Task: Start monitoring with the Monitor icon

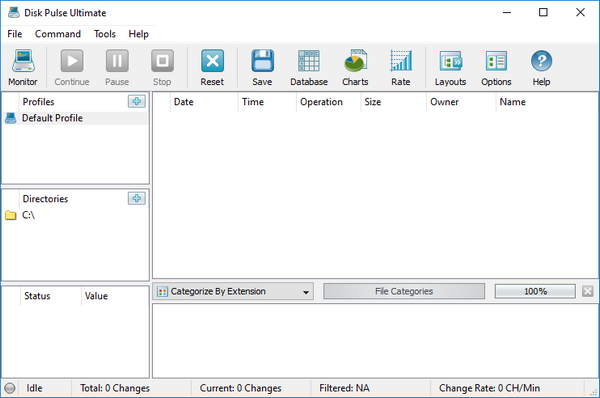Action: coord(23,61)
